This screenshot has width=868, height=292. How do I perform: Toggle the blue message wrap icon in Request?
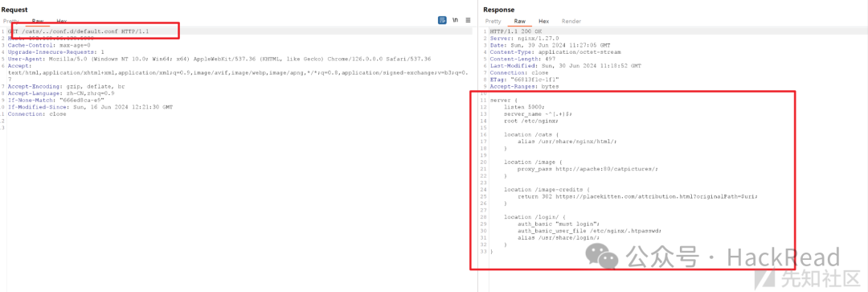[442, 20]
